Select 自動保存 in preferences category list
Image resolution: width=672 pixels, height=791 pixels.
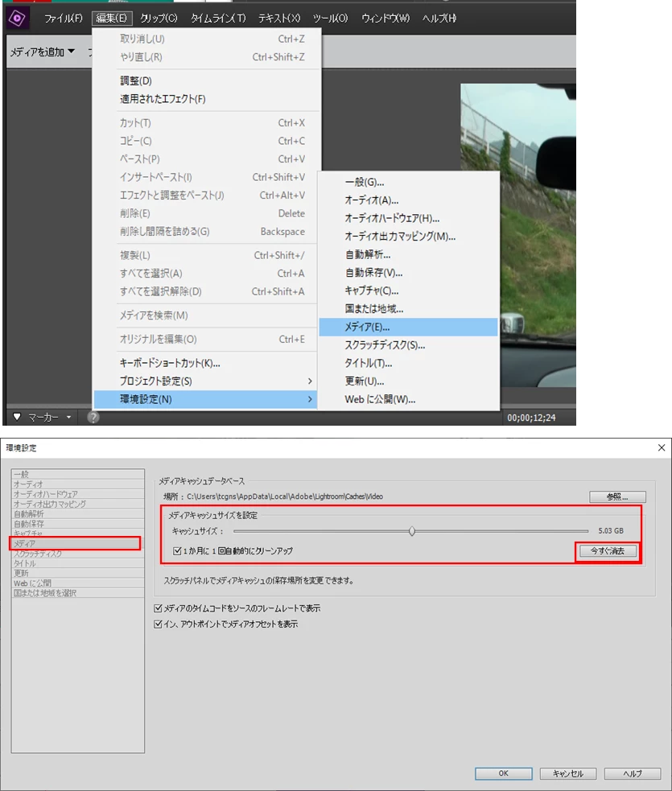coord(78,524)
